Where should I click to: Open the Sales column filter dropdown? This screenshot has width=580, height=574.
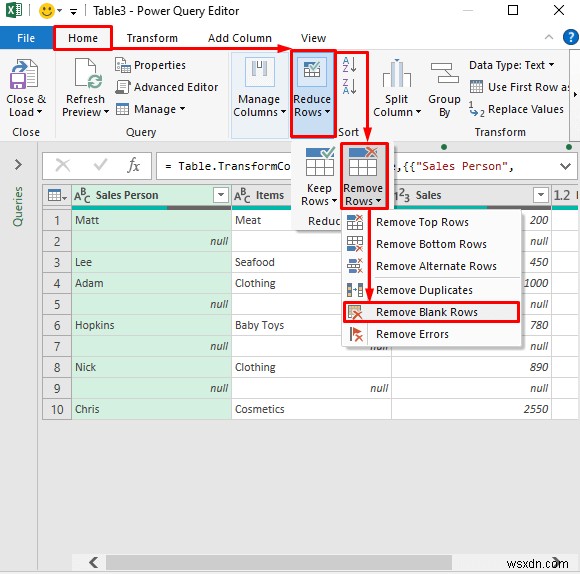click(x=540, y=195)
